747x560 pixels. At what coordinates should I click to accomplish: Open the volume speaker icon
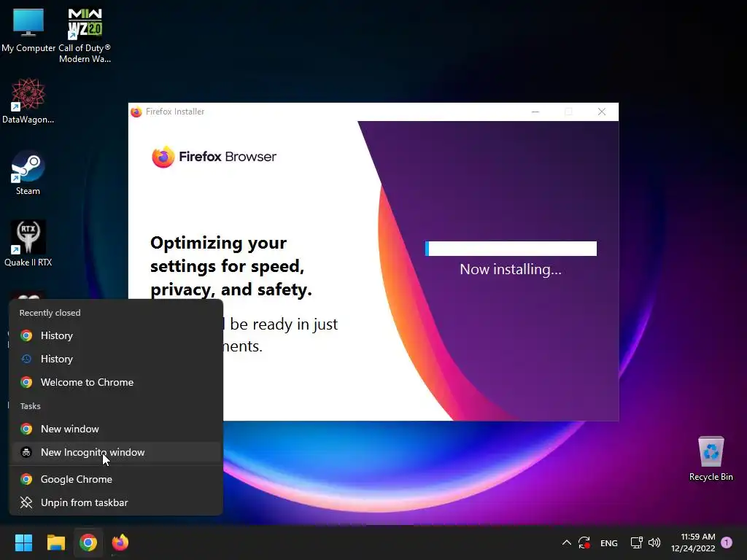[654, 542]
